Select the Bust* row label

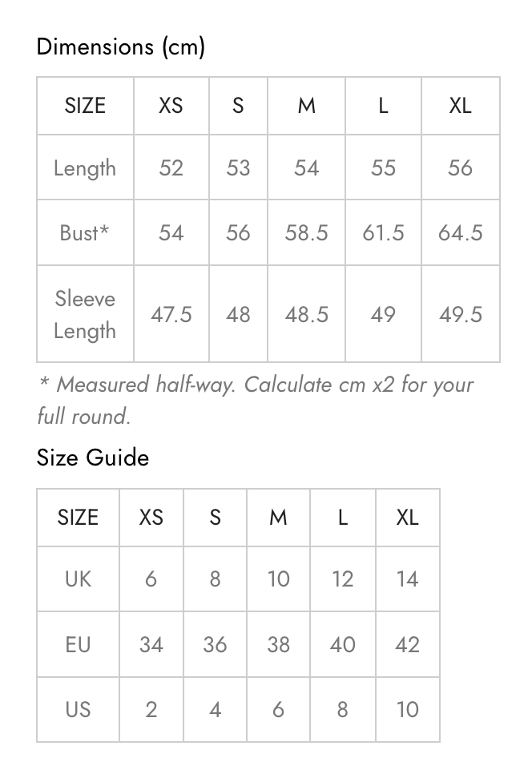(x=84, y=232)
